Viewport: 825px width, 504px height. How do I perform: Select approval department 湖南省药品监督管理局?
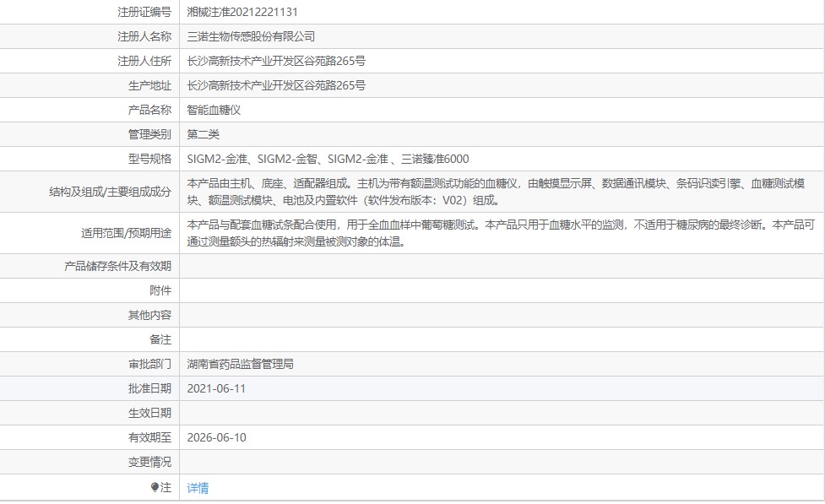coord(241,364)
